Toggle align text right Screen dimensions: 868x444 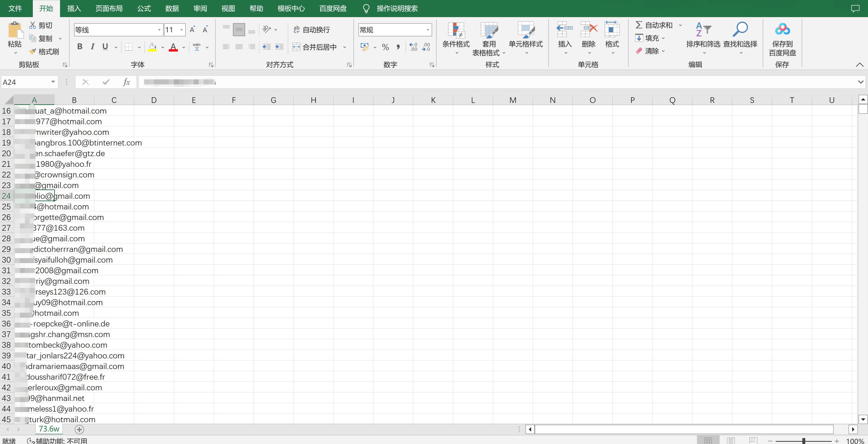point(252,47)
